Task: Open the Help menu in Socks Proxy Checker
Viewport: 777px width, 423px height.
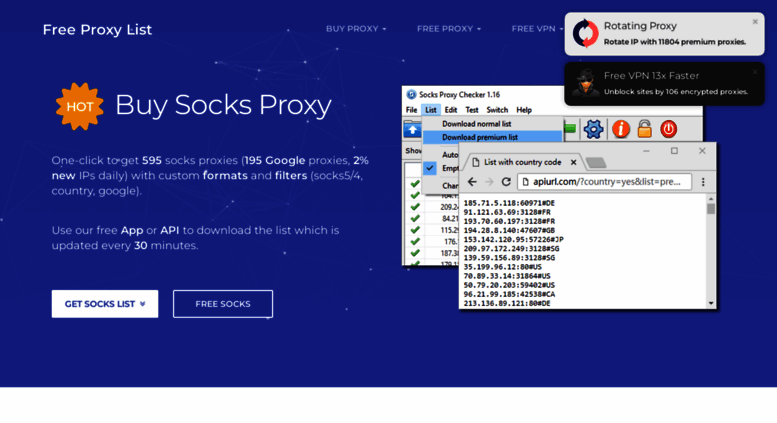Action: 524,110
